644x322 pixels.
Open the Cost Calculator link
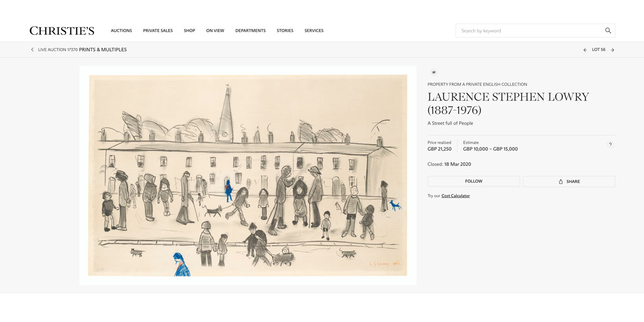tap(456, 196)
